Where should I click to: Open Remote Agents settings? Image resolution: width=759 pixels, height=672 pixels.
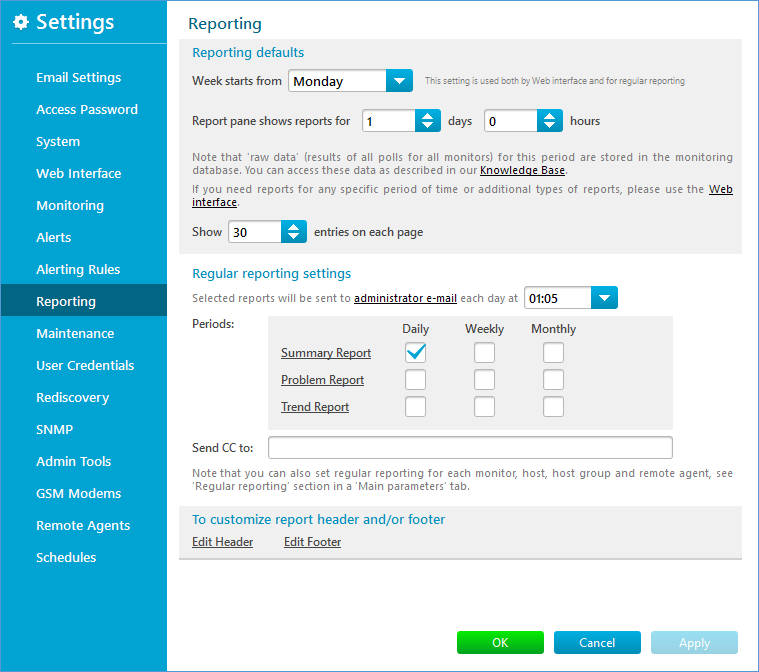[83, 525]
